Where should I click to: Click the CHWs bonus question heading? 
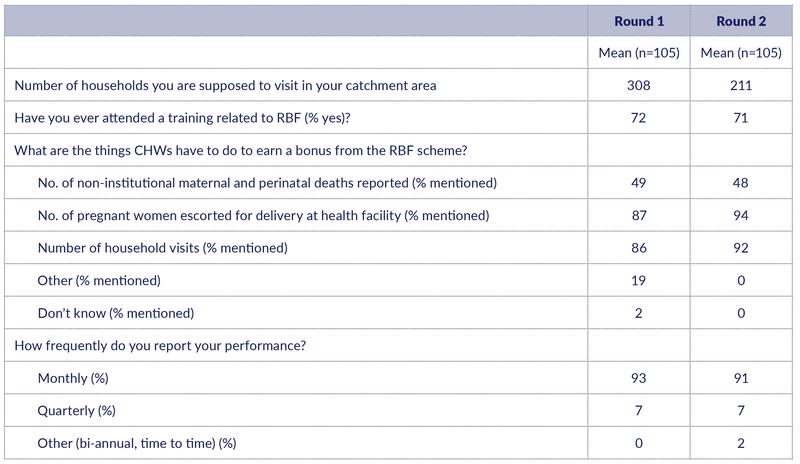241,151
